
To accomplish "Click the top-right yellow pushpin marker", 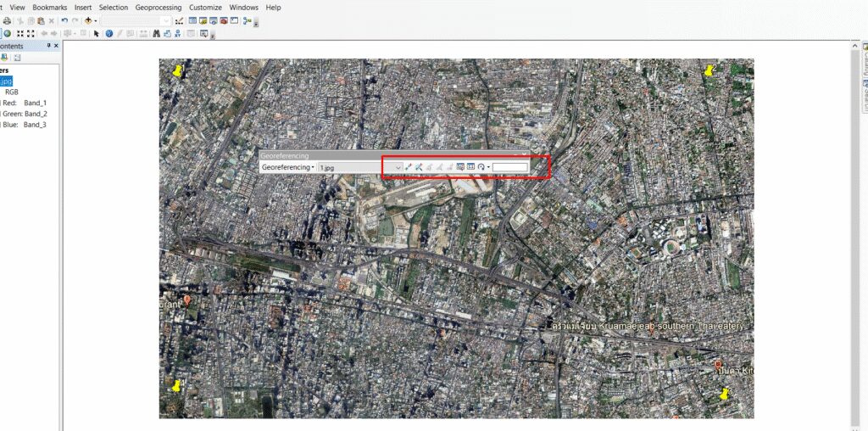I will click(709, 71).
